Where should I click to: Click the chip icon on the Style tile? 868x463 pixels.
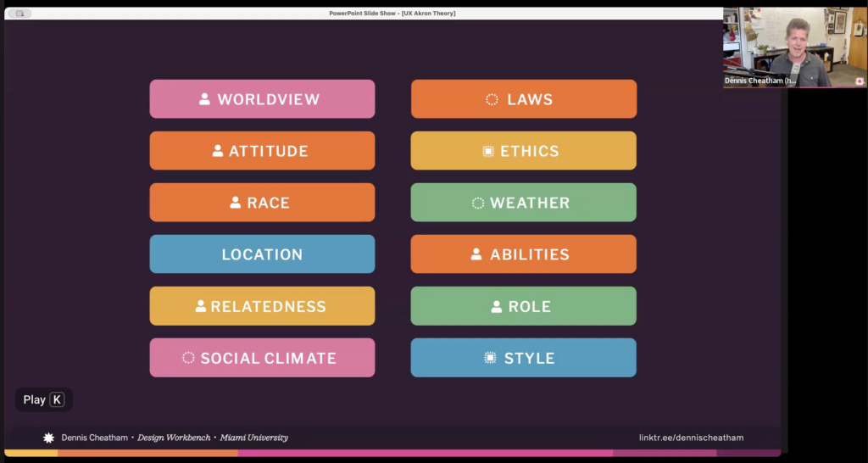(490, 358)
